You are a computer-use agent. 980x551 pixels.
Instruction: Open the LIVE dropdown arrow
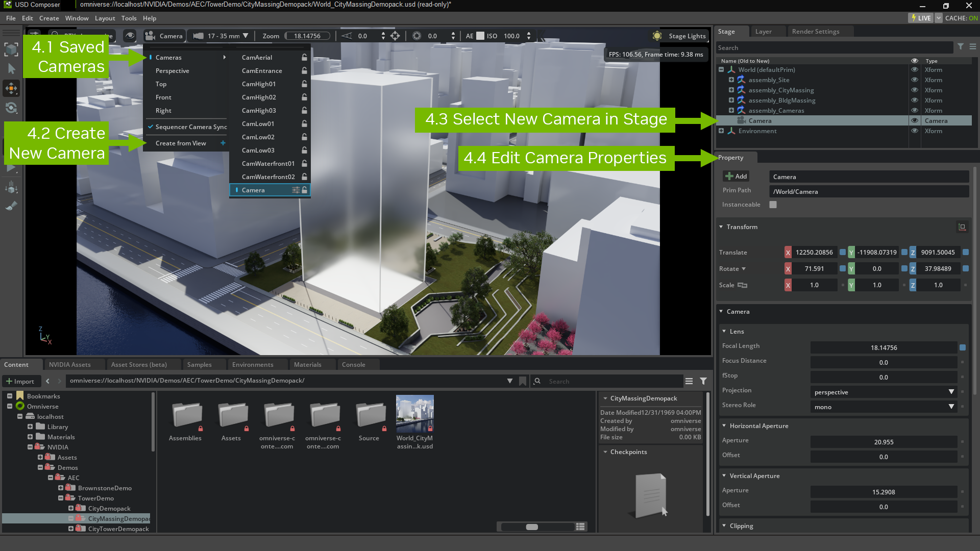938,18
